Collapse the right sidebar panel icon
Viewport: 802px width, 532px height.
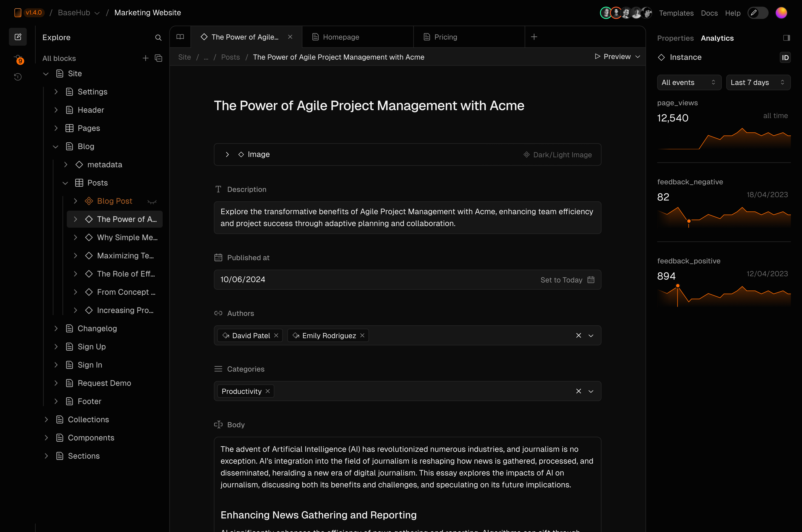coord(786,38)
